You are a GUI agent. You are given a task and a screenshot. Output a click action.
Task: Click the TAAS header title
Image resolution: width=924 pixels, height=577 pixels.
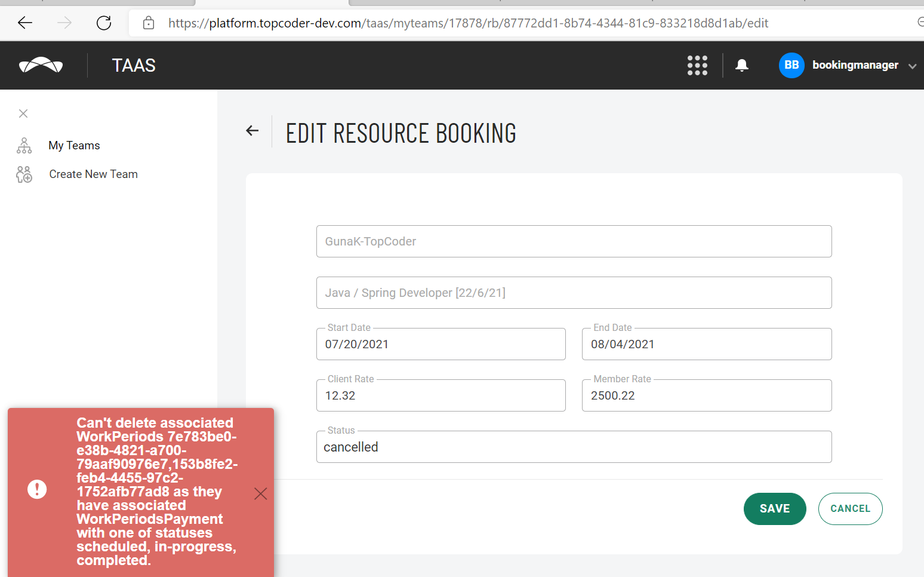tap(134, 65)
